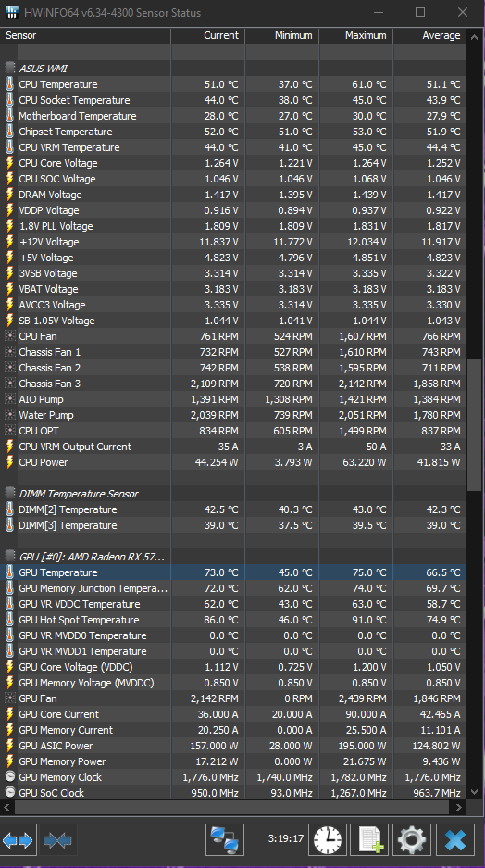
Task: Click thermometer icon beside DIMM[2] Temperature
Action: click(10, 509)
